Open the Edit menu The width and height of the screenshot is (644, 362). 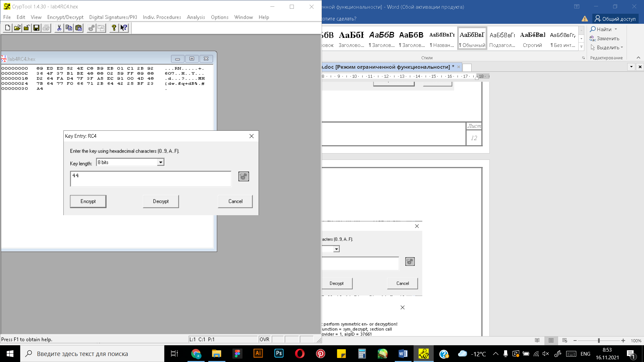click(21, 17)
